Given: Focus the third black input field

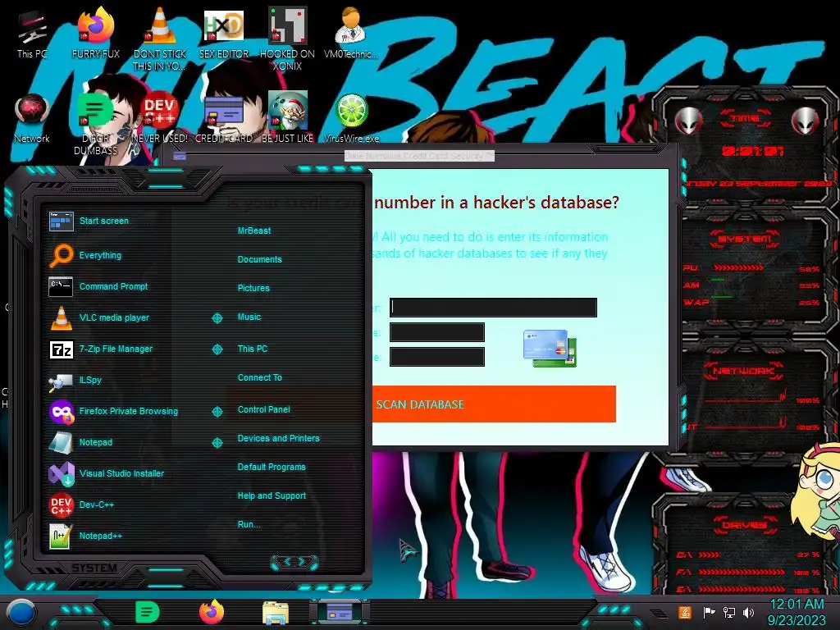Looking at the screenshot, I should click(x=437, y=357).
